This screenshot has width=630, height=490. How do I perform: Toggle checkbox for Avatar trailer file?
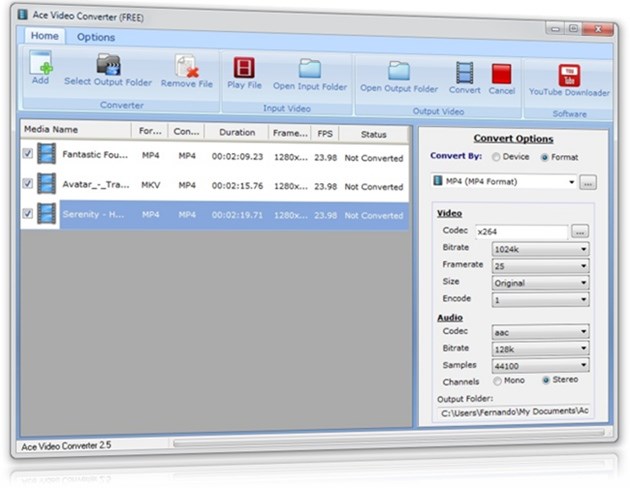pos(28,185)
